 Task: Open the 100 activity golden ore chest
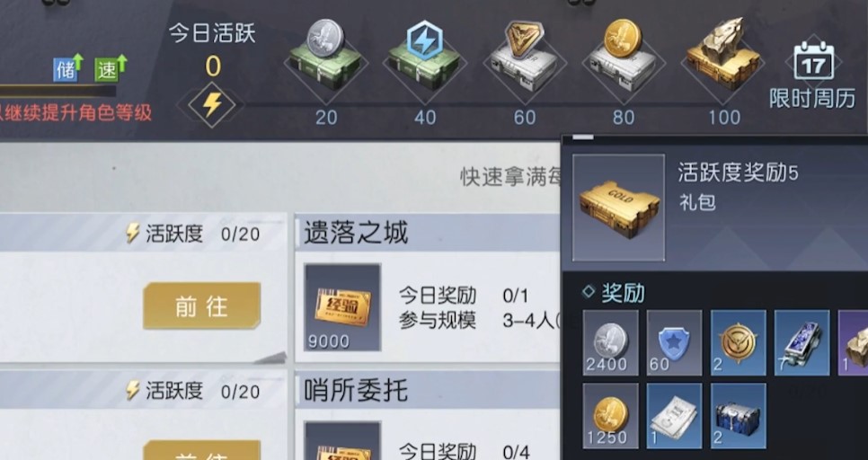[x=722, y=58]
